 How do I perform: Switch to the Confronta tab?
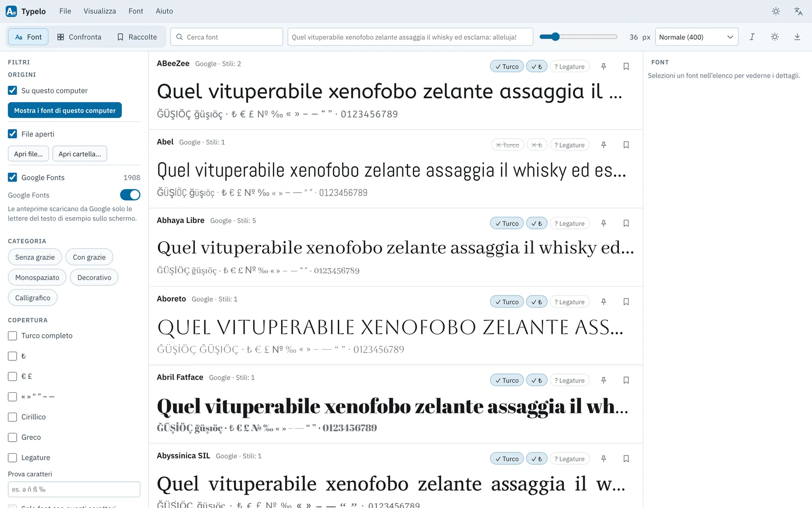click(x=79, y=37)
